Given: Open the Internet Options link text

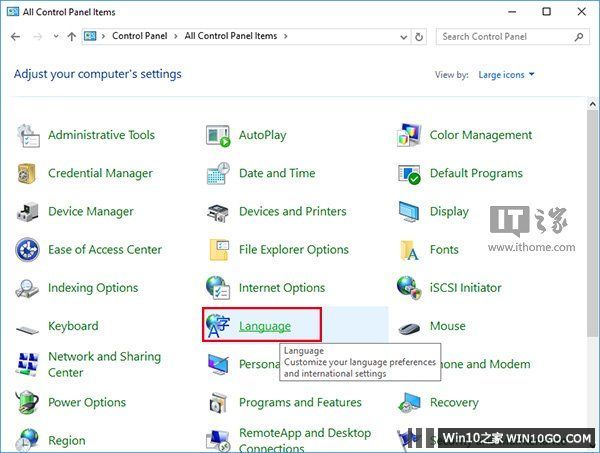Looking at the screenshot, I should tap(282, 288).
